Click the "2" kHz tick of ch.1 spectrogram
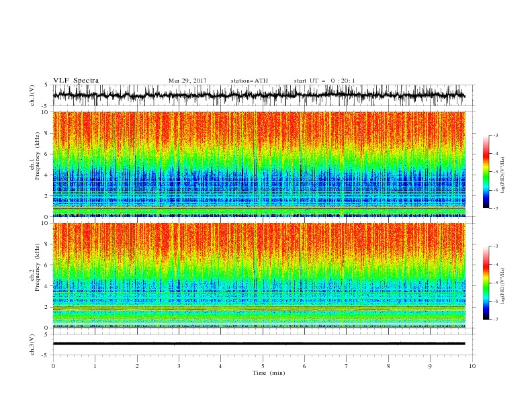Screen dimensions: 532x411 coord(46,195)
